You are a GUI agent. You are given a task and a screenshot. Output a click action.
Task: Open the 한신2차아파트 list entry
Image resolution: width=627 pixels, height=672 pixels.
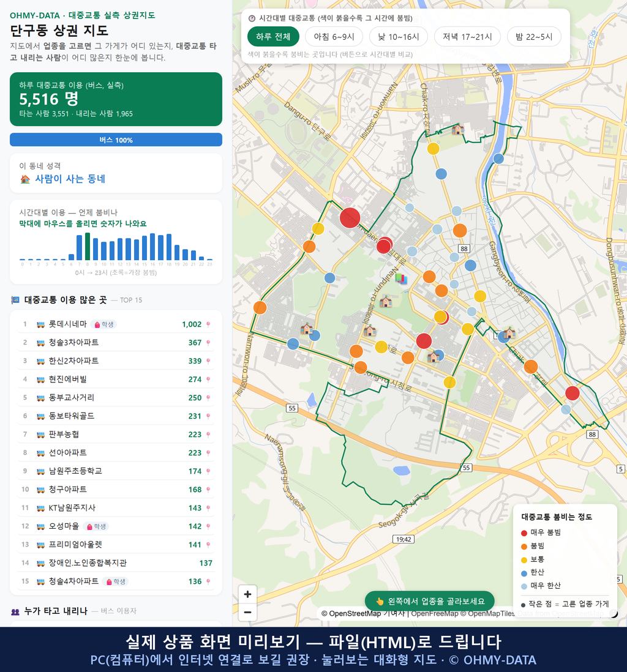tap(116, 361)
